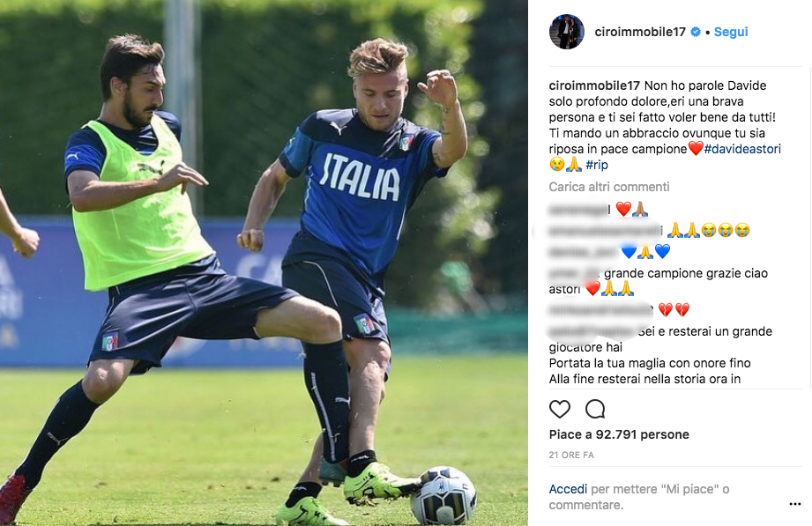Open the #davideastori hashtag

tap(742, 149)
